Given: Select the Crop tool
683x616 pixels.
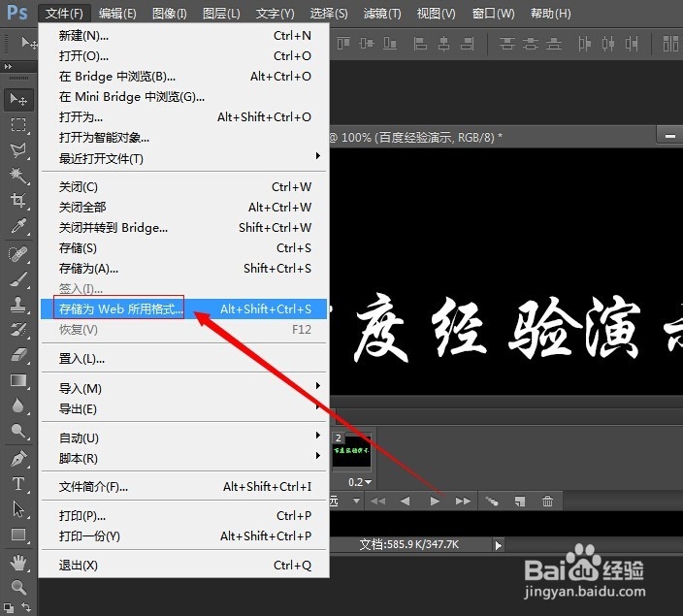Looking at the screenshot, I should pyautogui.click(x=17, y=201).
